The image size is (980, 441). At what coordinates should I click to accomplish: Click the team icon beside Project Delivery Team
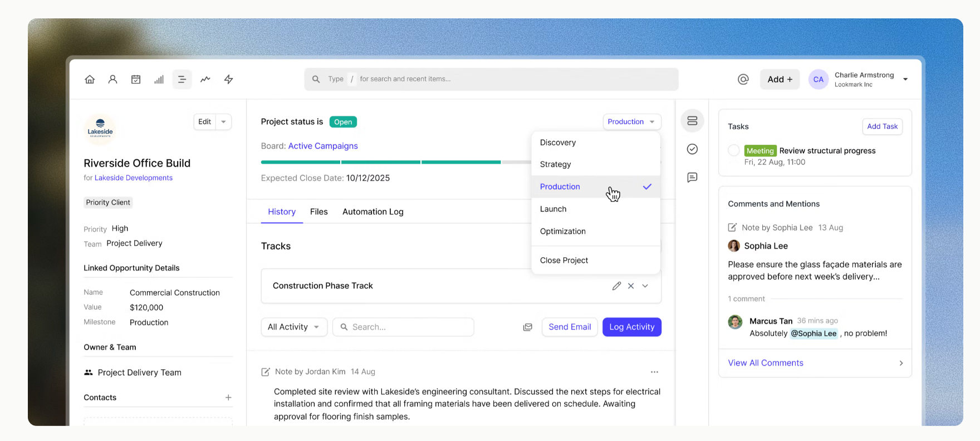(x=89, y=373)
